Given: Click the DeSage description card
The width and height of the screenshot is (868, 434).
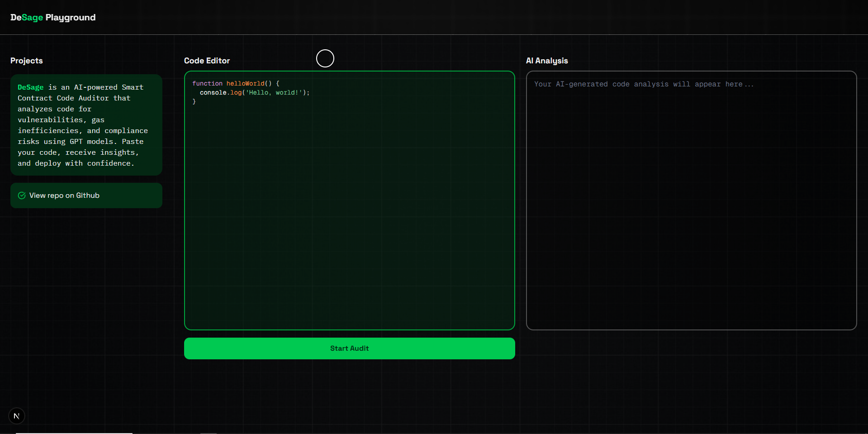Looking at the screenshot, I should point(86,125).
